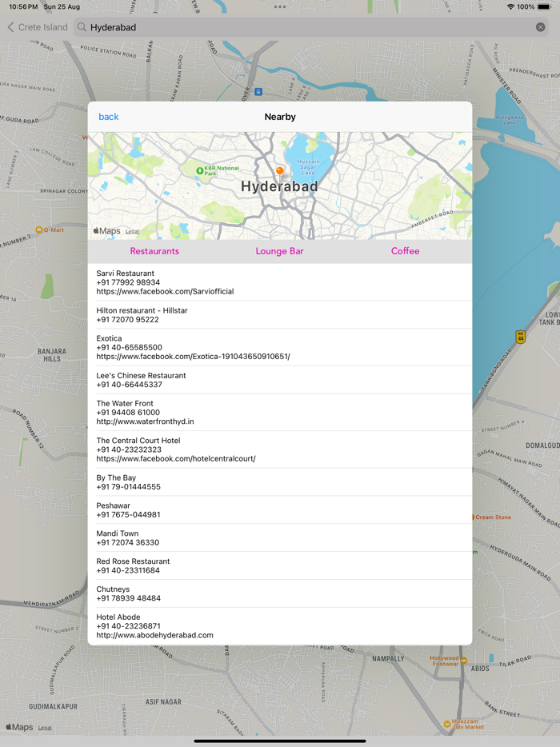Viewport: 560px width, 747px height.
Task: Click the magnifier search icon
Action: click(82, 27)
